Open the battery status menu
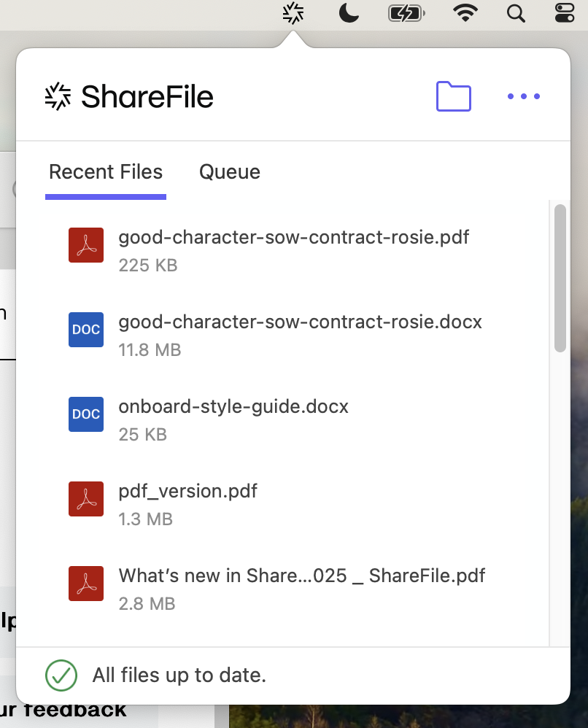The height and width of the screenshot is (728, 588). tap(406, 13)
